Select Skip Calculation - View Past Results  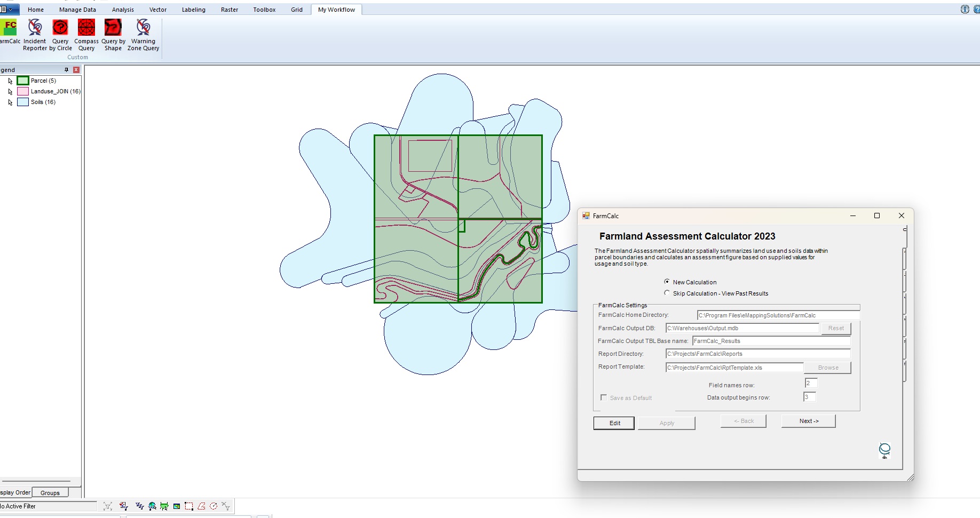667,293
